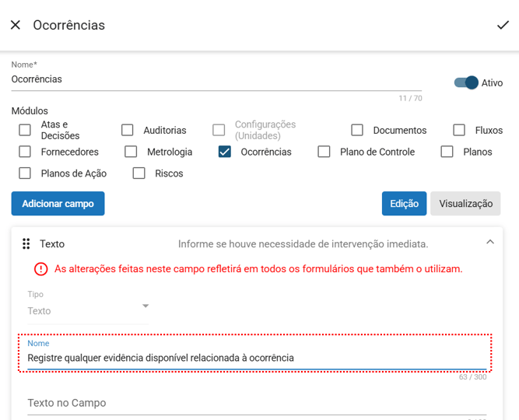Screen dimensions: 519x420
Task: Switch to the Edição tab
Action: point(404,204)
